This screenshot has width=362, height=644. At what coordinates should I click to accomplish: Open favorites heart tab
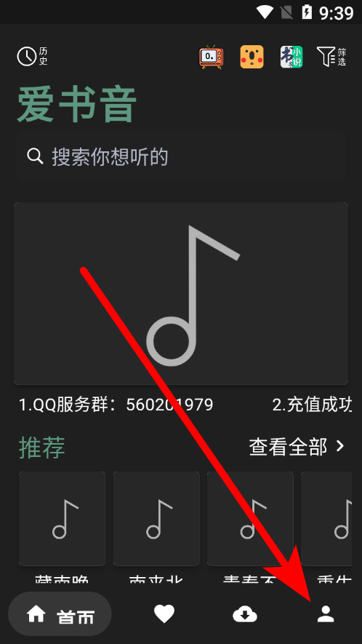164,614
